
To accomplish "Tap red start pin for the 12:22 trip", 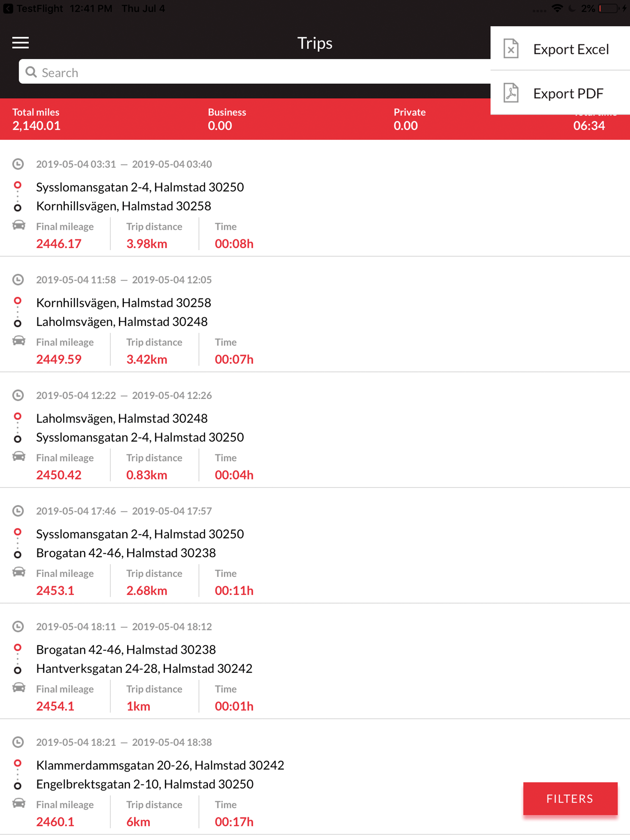I will pos(18,417).
